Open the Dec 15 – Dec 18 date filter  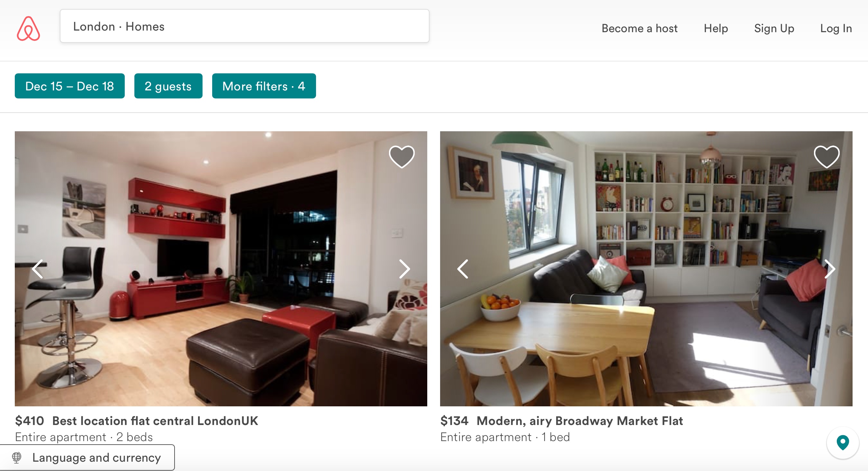point(70,86)
